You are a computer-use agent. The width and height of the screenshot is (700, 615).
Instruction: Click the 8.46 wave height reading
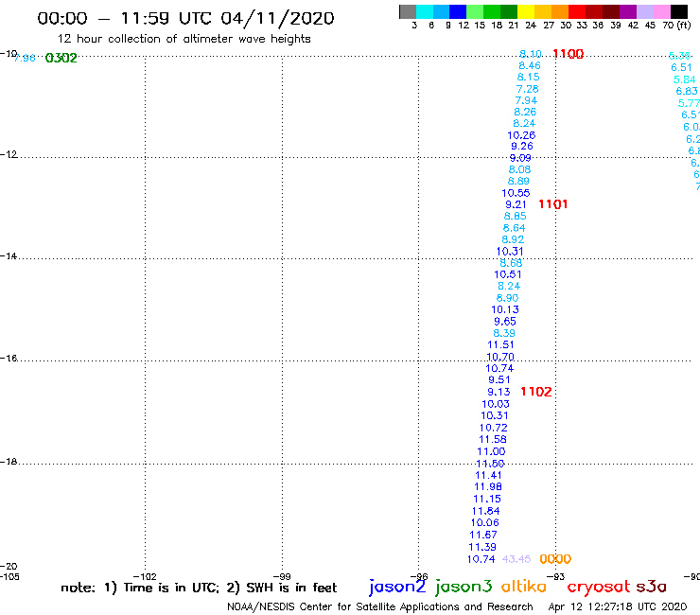click(530, 65)
